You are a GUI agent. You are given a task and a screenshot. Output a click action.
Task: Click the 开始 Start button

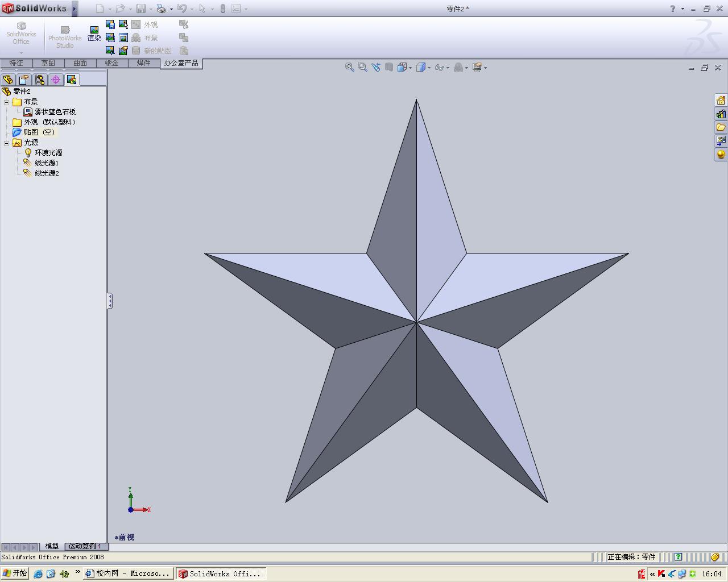(x=15, y=573)
